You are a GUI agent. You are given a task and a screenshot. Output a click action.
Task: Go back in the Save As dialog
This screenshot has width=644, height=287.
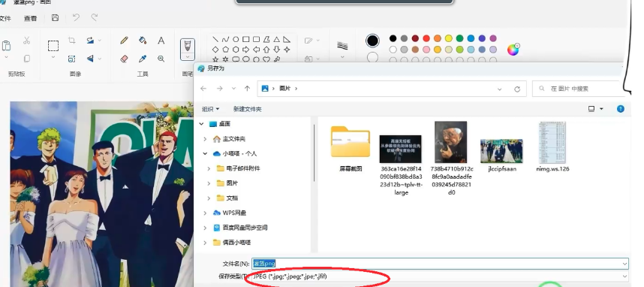(203, 89)
